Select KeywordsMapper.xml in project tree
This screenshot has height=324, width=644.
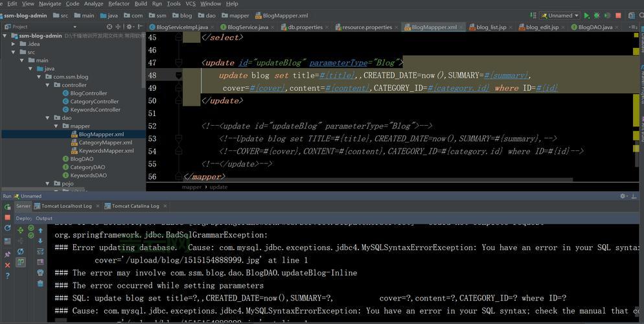tap(106, 151)
